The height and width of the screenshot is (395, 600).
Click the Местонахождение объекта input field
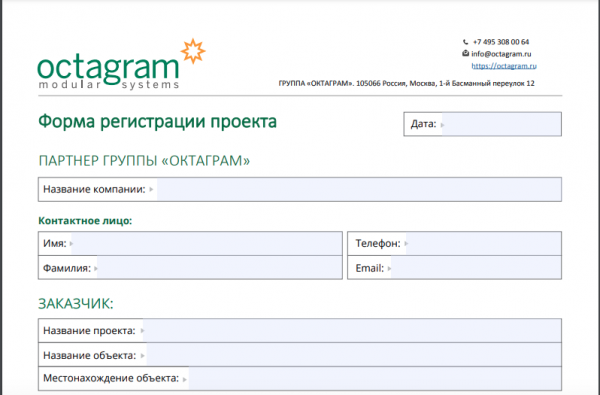(x=375, y=379)
